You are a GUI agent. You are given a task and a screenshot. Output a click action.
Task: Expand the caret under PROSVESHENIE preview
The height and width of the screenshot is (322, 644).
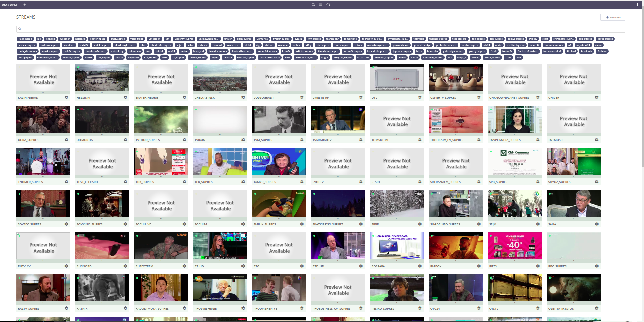220,303
